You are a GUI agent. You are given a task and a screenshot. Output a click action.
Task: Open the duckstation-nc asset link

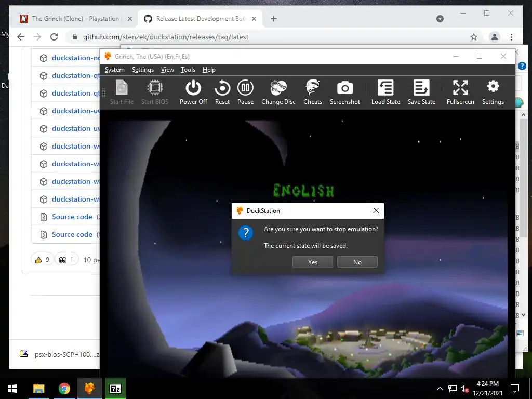pos(76,58)
